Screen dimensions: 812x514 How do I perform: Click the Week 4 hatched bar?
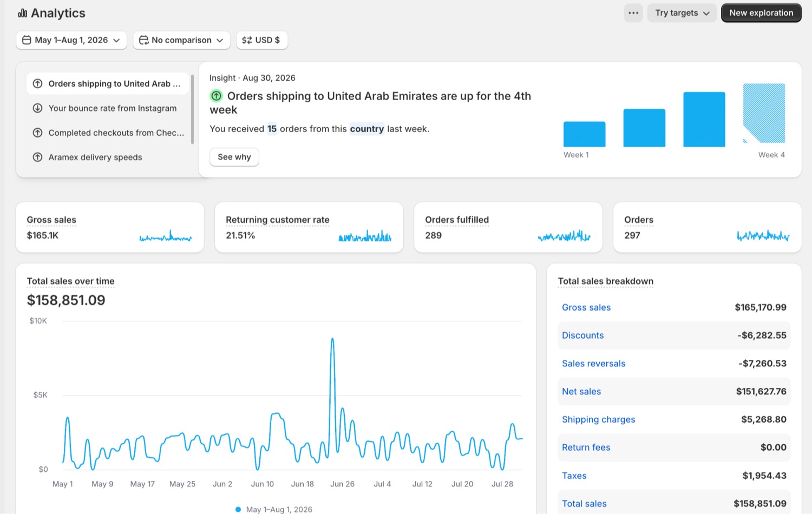[x=764, y=113]
